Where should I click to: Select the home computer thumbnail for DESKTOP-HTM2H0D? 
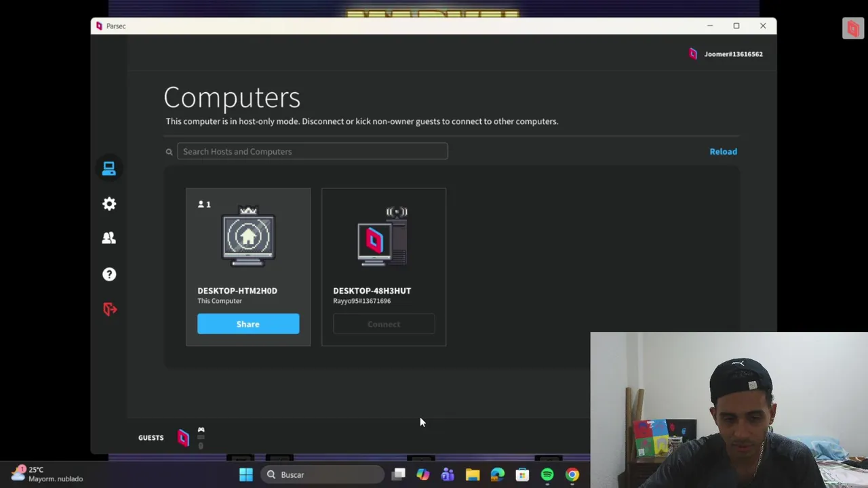coord(248,237)
